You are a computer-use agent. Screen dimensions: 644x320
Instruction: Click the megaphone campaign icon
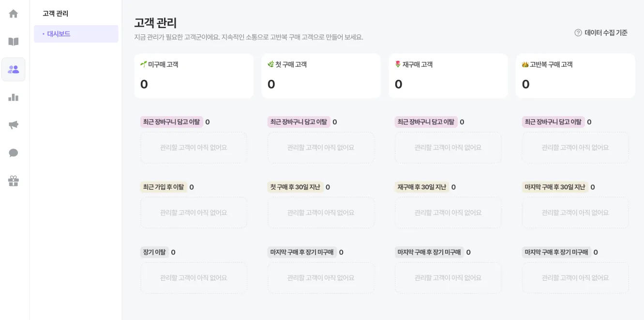click(14, 125)
